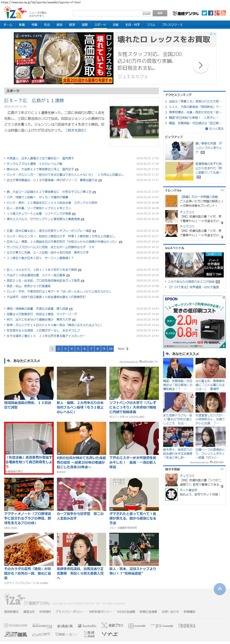The height and width of the screenshot is (644, 230).
Task: Go to page 10 of the news list
Action: click(x=111, y=349)
